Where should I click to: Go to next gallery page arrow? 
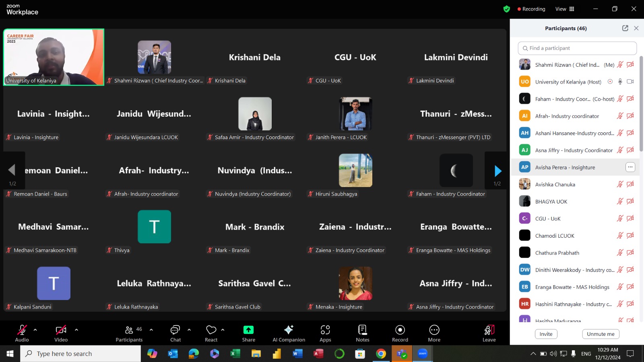[x=497, y=171]
